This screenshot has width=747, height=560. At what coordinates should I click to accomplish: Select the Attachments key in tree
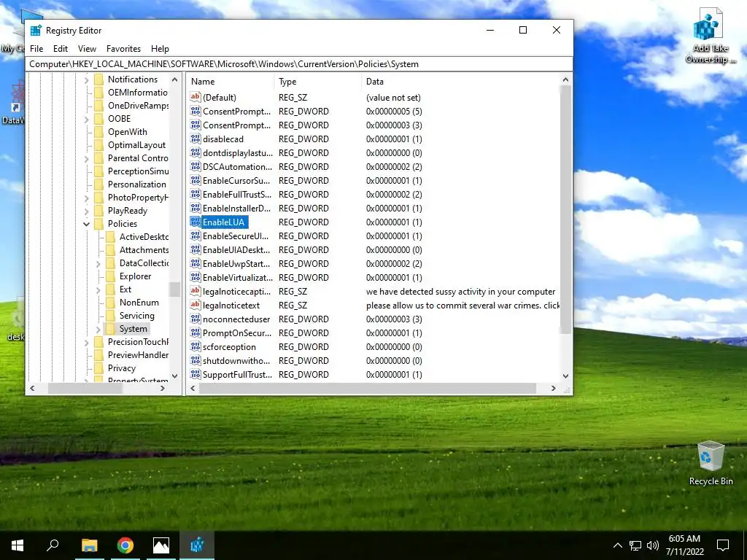(144, 250)
